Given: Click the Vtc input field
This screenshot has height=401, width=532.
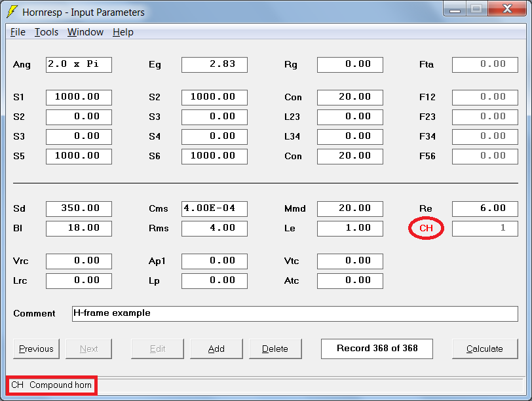Looking at the screenshot, I should (x=350, y=261).
